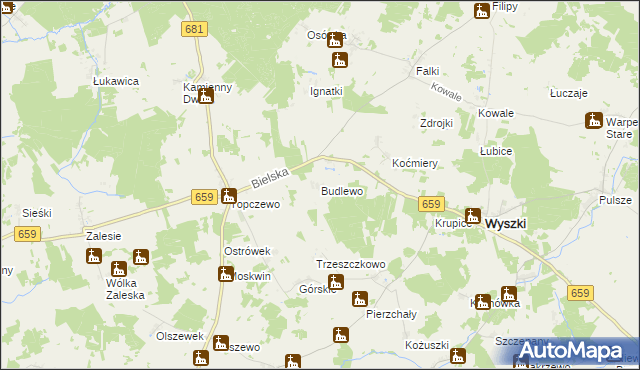Click the Zdrojki village label
This screenshot has height=370, width=640.
point(436,123)
